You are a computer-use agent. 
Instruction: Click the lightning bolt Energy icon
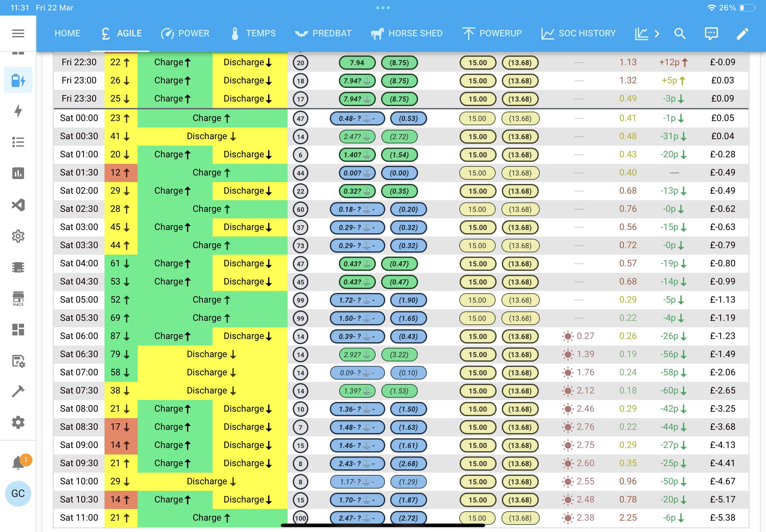[18, 111]
